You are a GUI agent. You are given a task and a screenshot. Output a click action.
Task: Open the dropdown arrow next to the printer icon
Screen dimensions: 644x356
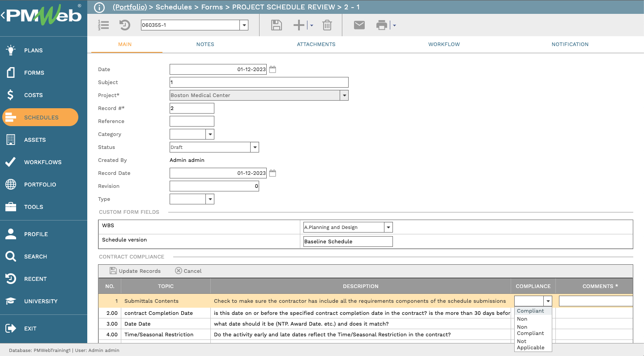394,25
